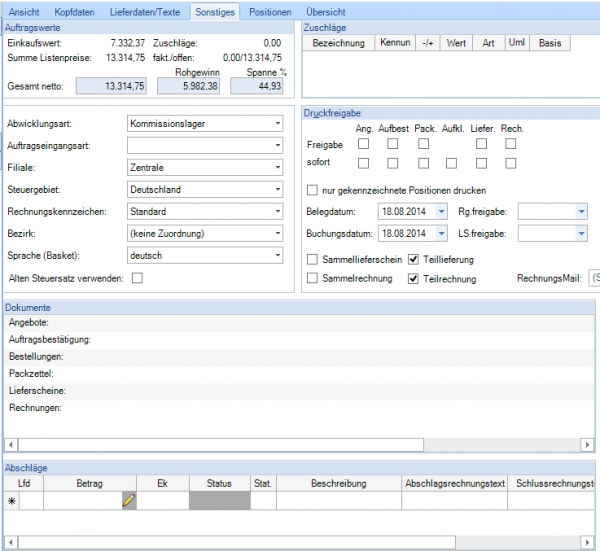Uncheck the Teillieferung checkbox
The height and width of the screenshot is (551, 600).
click(414, 260)
